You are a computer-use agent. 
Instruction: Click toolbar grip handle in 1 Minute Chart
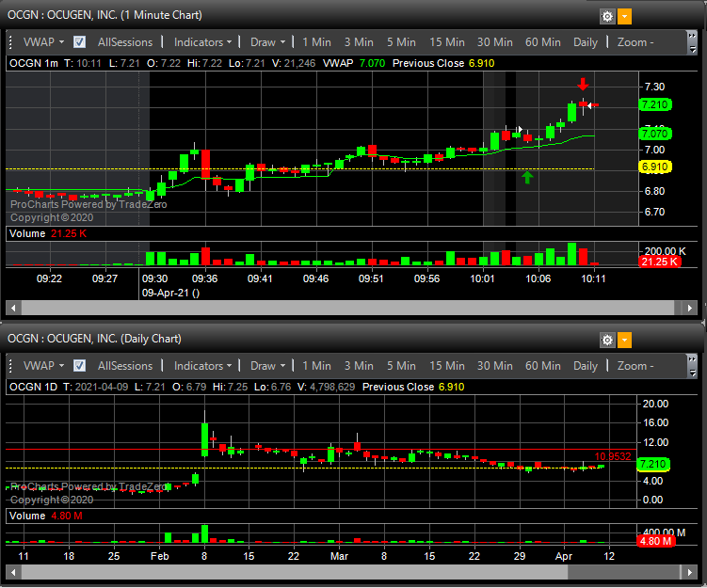click(10, 42)
